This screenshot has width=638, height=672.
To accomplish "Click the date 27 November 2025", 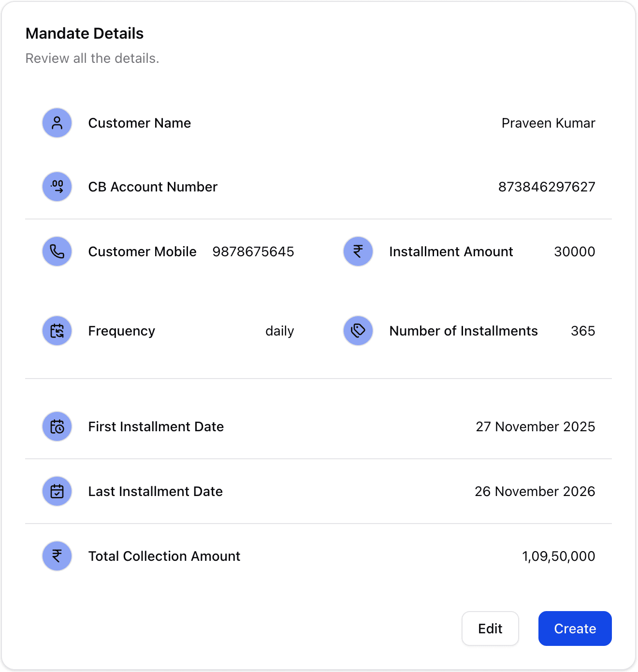I will click(535, 427).
